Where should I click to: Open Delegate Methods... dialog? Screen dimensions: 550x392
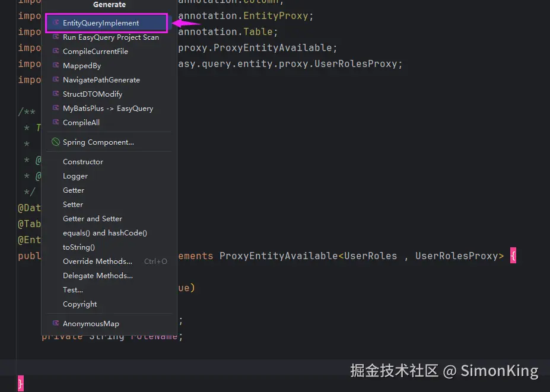pyautogui.click(x=109, y=276)
